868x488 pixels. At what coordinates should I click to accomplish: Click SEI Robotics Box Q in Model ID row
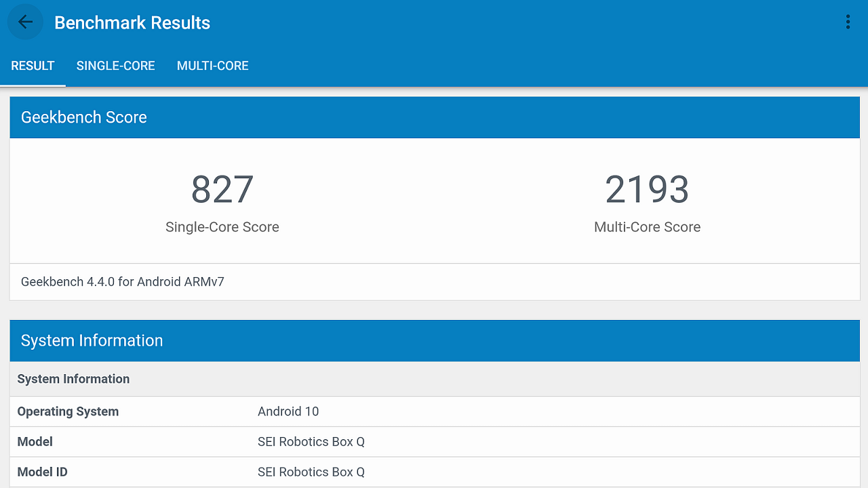[311, 472]
